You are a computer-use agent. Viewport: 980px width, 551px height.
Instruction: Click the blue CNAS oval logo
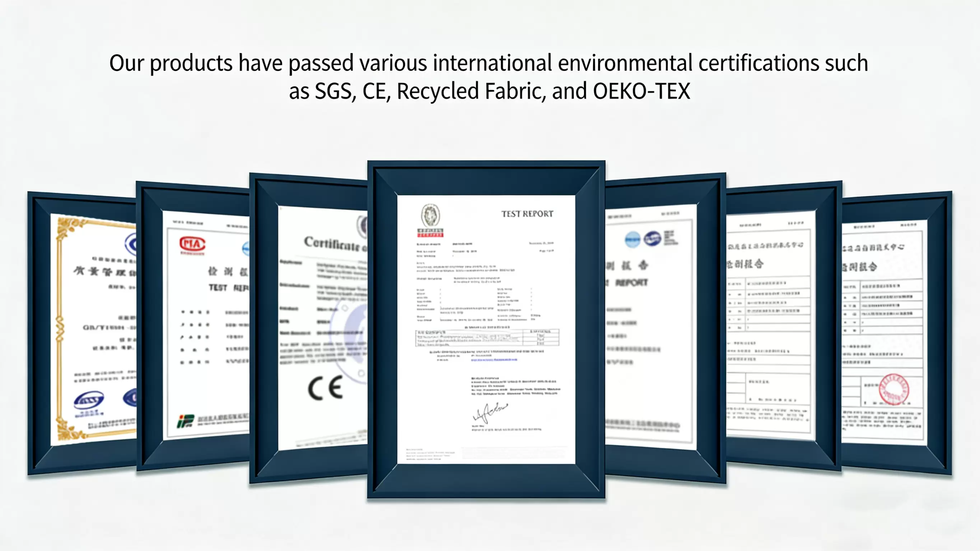[x=89, y=400]
